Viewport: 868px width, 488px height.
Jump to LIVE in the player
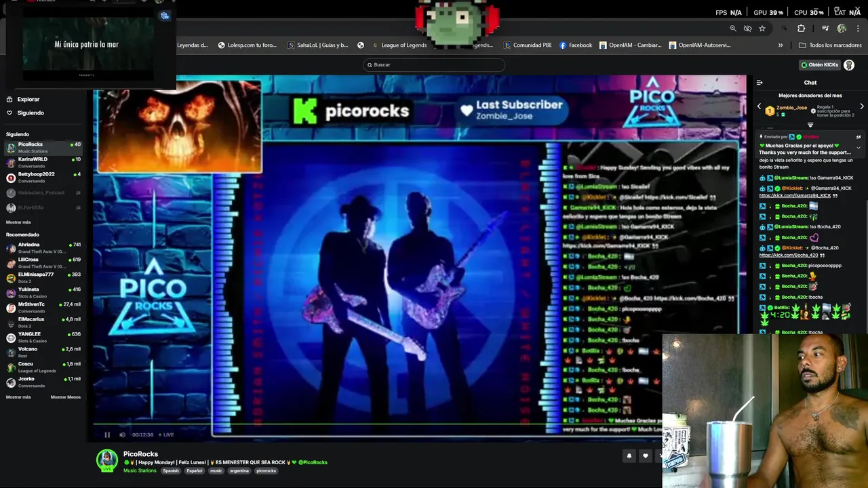coord(167,434)
